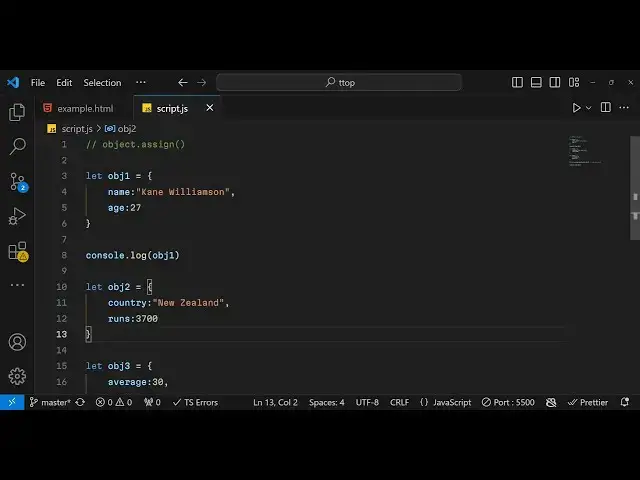Open the Selection menu
The height and width of the screenshot is (480, 640).
(102, 82)
